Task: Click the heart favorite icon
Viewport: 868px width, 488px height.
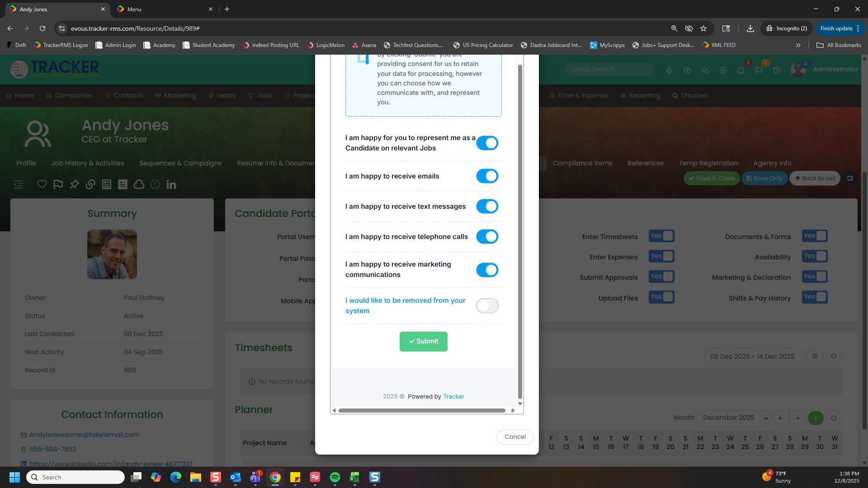Action: 42,184
